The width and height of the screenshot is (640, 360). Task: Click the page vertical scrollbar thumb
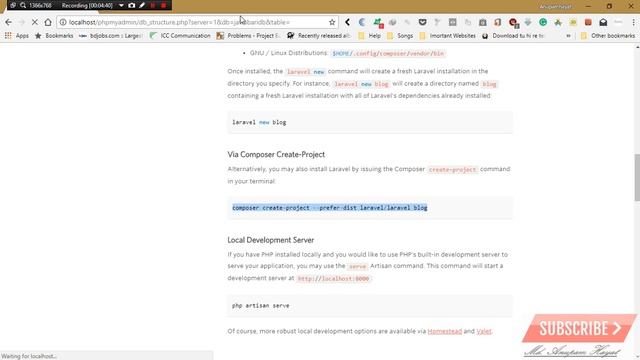(637, 177)
